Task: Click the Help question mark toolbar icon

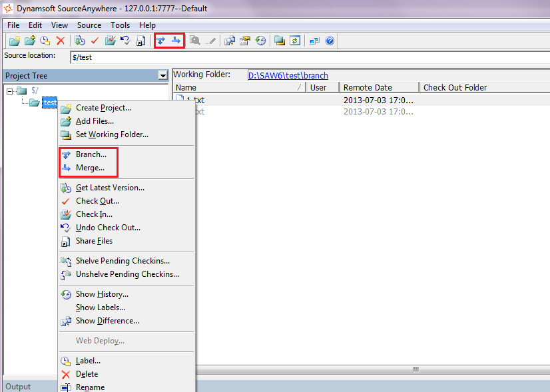Action: (329, 41)
